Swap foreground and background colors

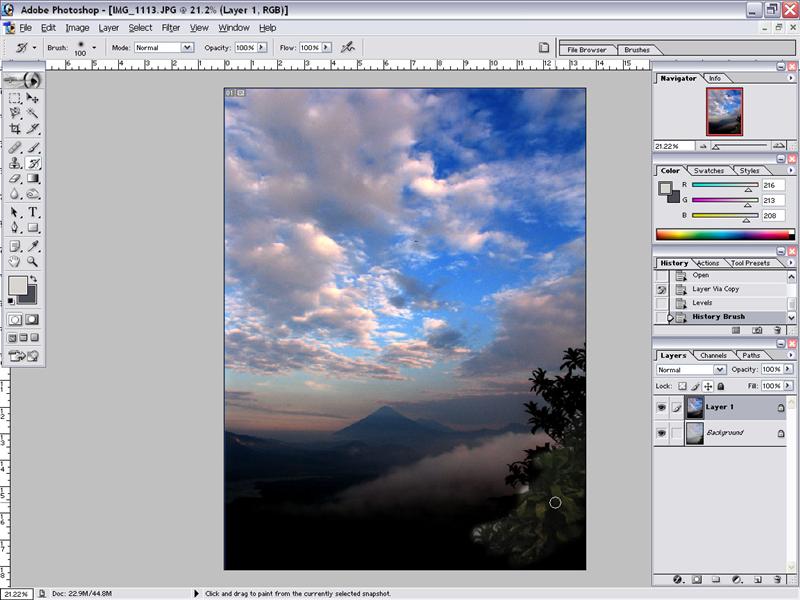click(34, 279)
